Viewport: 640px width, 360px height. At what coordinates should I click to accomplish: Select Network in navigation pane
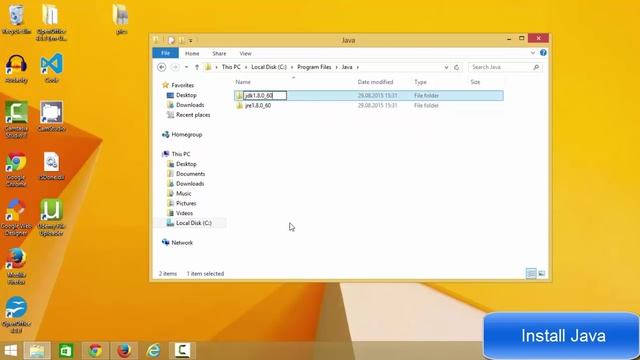point(182,242)
